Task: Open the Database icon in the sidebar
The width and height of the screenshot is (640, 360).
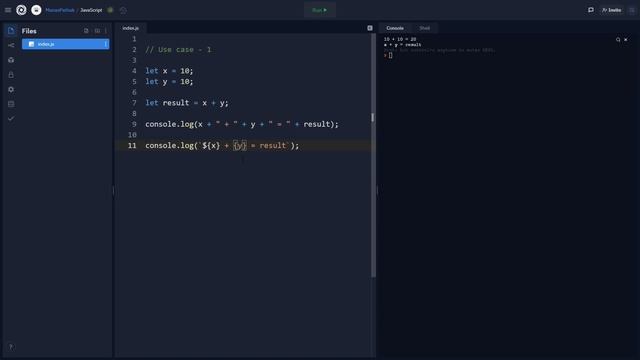Action: (x=11, y=104)
